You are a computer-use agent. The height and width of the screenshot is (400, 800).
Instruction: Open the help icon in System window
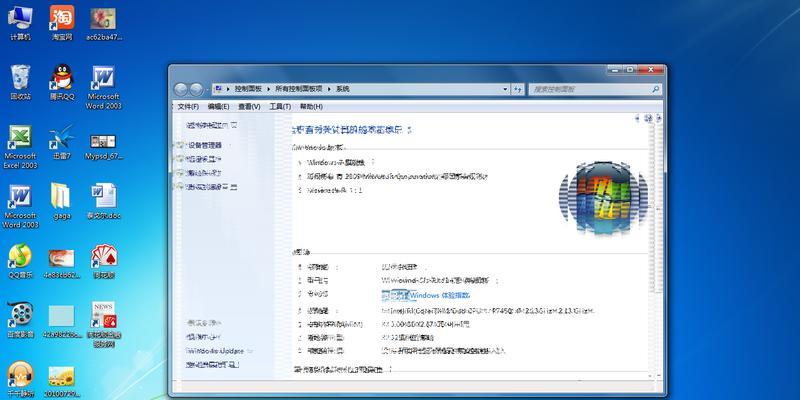[648, 118]
